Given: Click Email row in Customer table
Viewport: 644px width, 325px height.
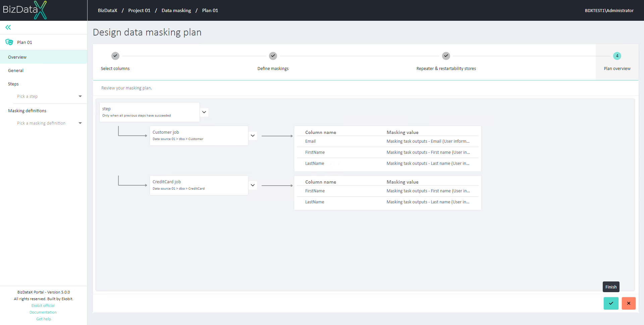Looking at the screenshot, I should coord(387,141).
